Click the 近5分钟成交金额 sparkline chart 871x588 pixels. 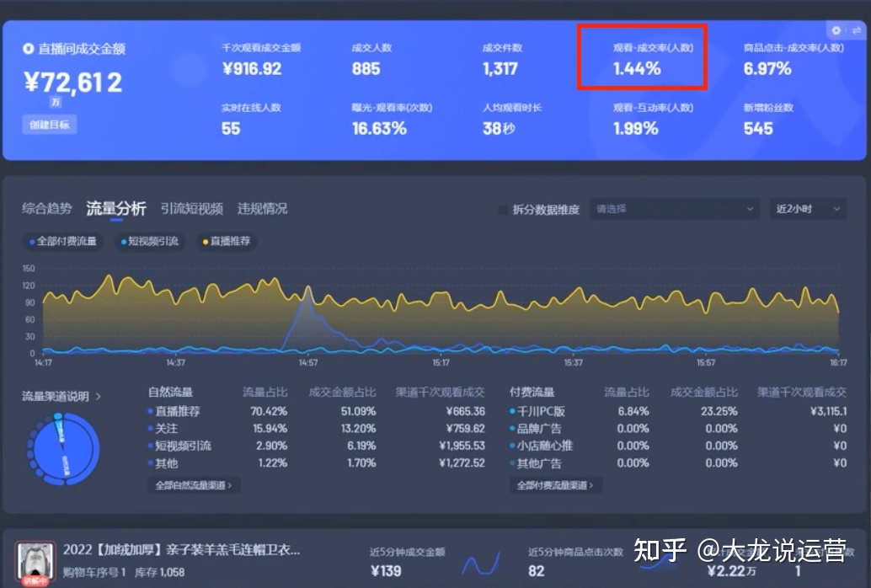pyautogui.click(x=481, y=564)
